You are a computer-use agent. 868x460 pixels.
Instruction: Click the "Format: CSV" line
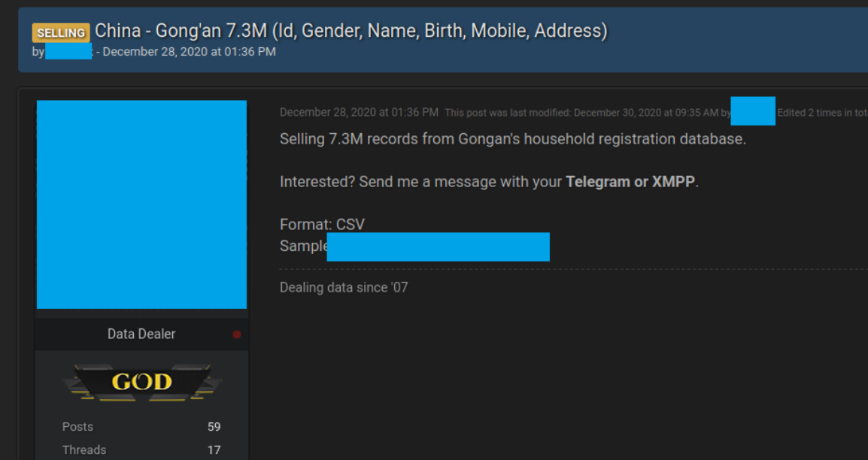(x=322, y=225)
